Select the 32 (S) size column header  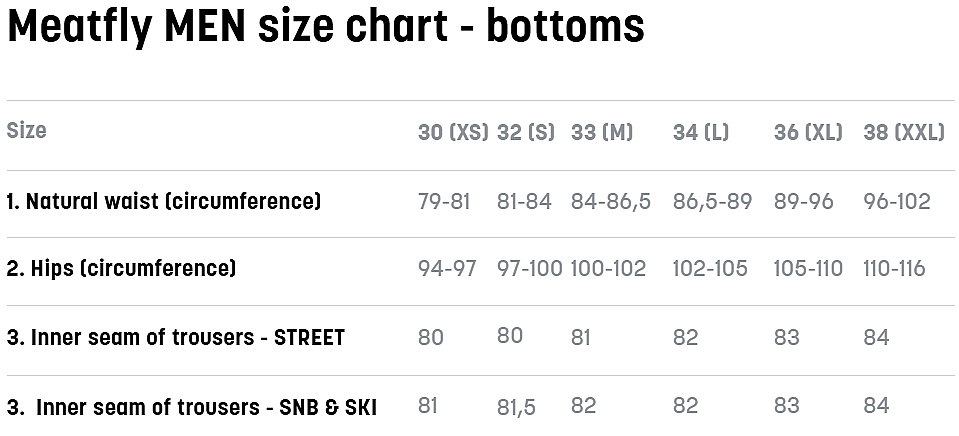(x=525, y=132)
